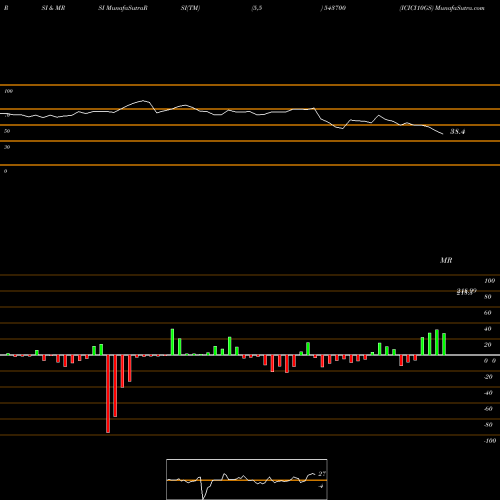Click the RSI value label 38.4
Viewport: 500px width, 500px height.
(x=457, y=132)
